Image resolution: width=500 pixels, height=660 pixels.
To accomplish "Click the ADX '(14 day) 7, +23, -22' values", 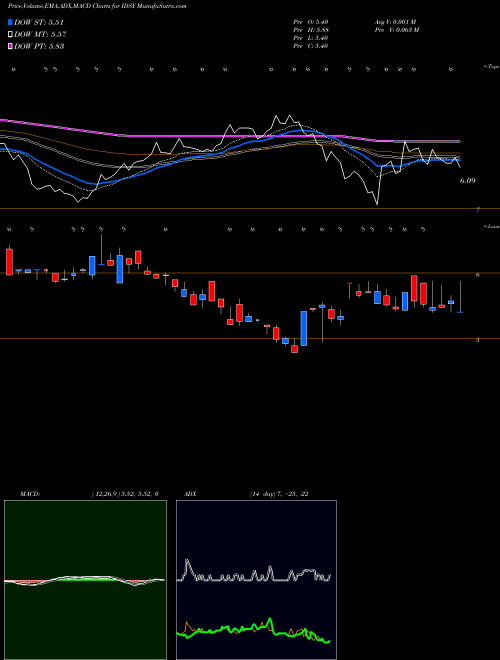I will click(279, 494).
